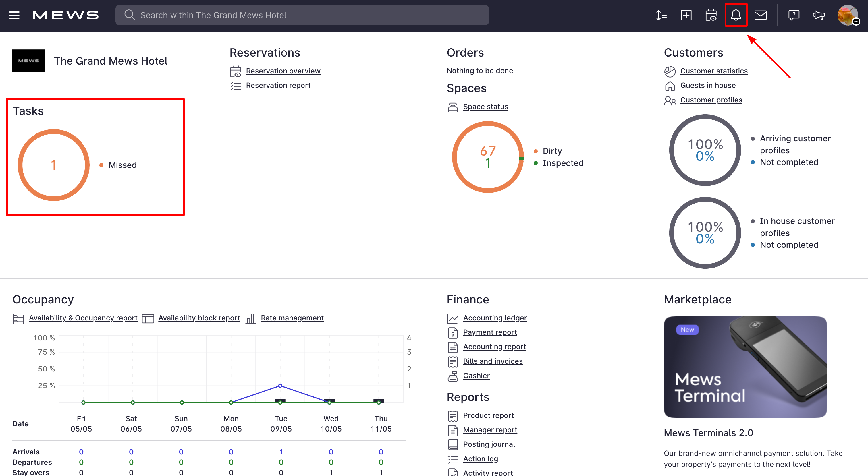Create a new reservation with the plus icon

[686, 15]
